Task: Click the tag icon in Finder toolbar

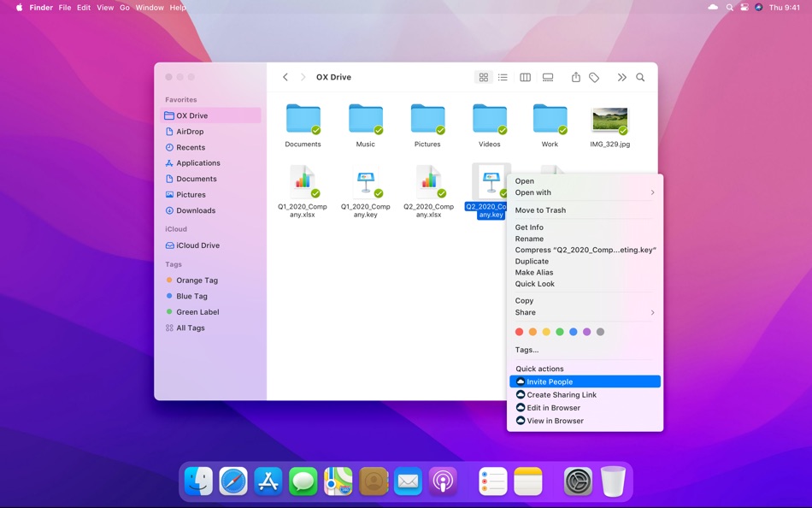Action: [594, 78]
